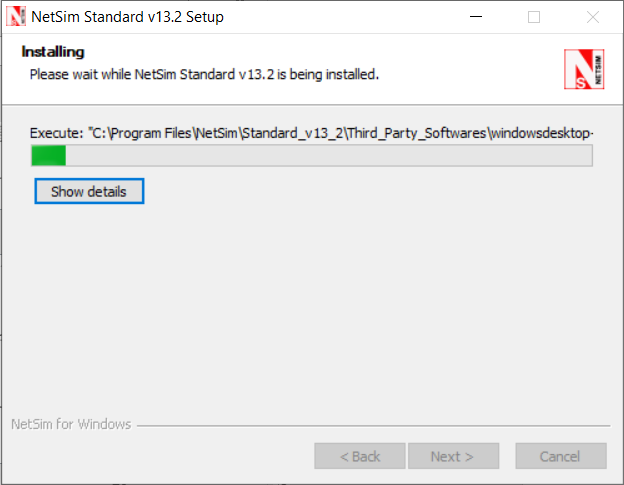Click the green filled part of the progress bar
The image size is (624, 485).
48,155
